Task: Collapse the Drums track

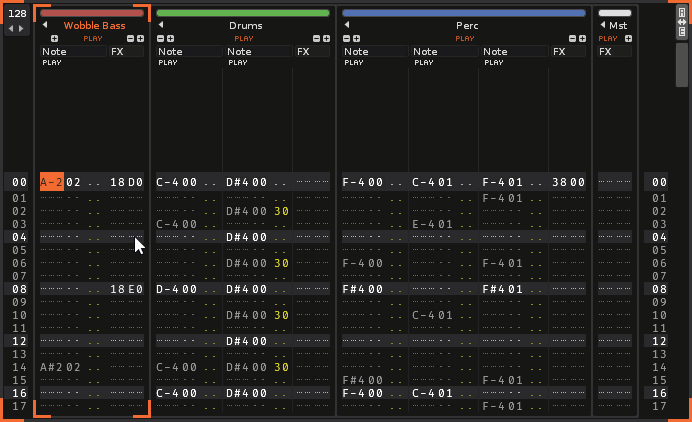Action: pyautogui.click(x=161, y=25)
